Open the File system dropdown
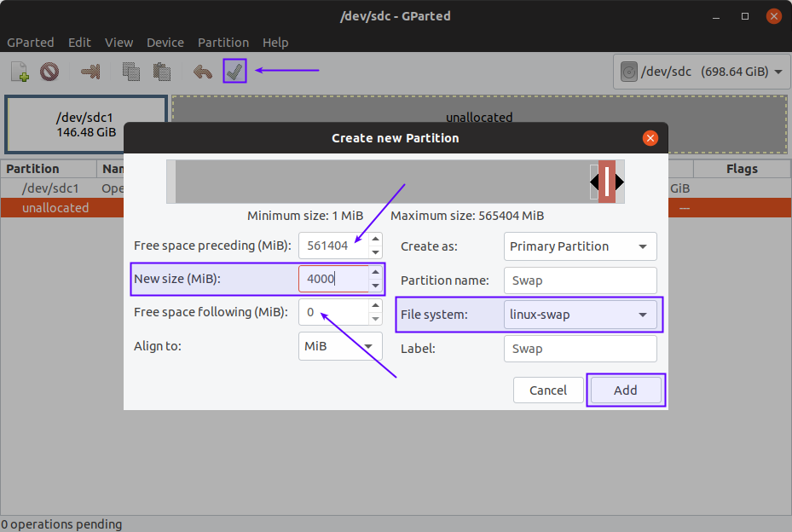This screenshot has height=532, width=792. (581, 315)
